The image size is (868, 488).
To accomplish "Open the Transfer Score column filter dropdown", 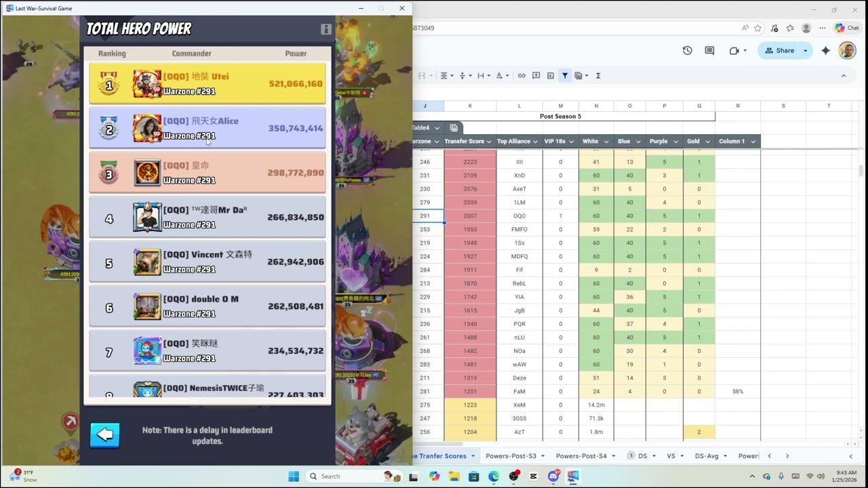I will point(490,142).
